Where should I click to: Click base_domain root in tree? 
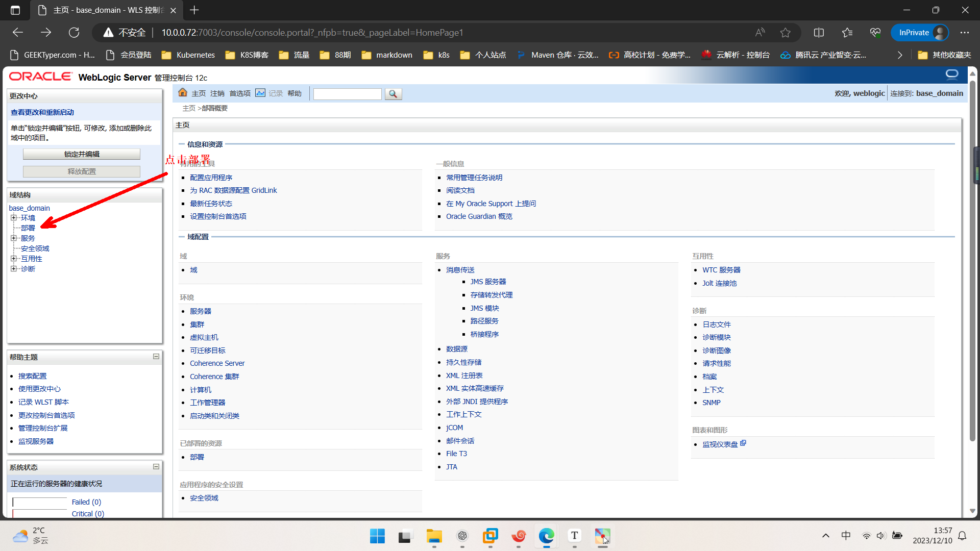pos(29,208)
